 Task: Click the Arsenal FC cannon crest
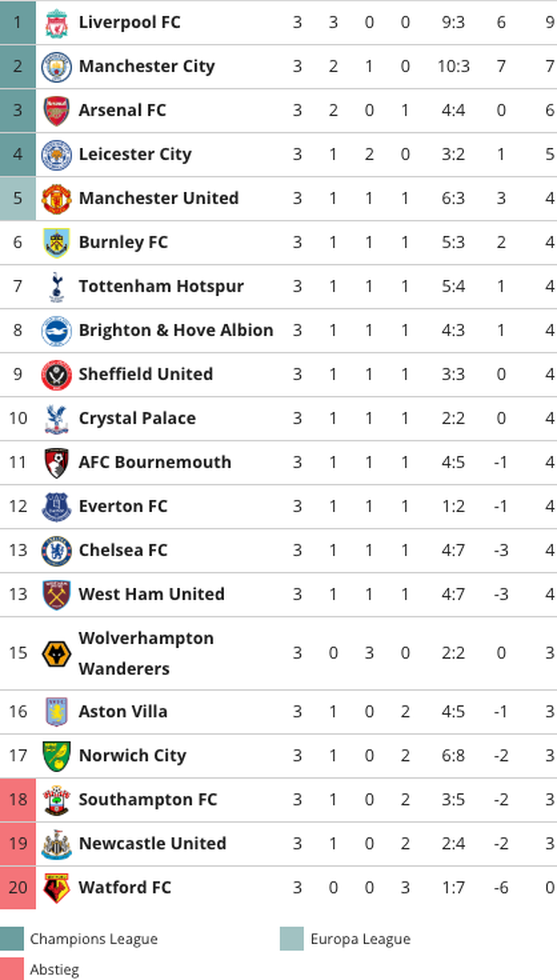(x=56, y=111)
